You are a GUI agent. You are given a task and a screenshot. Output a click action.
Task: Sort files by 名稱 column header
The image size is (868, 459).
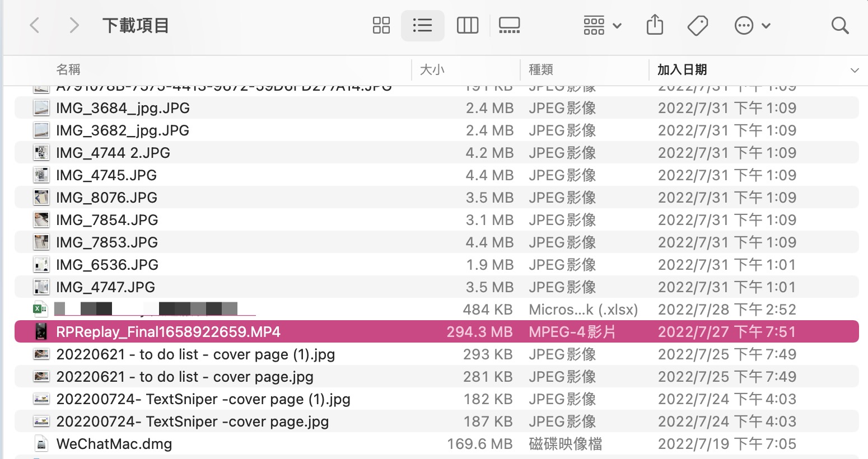(68, 69)
